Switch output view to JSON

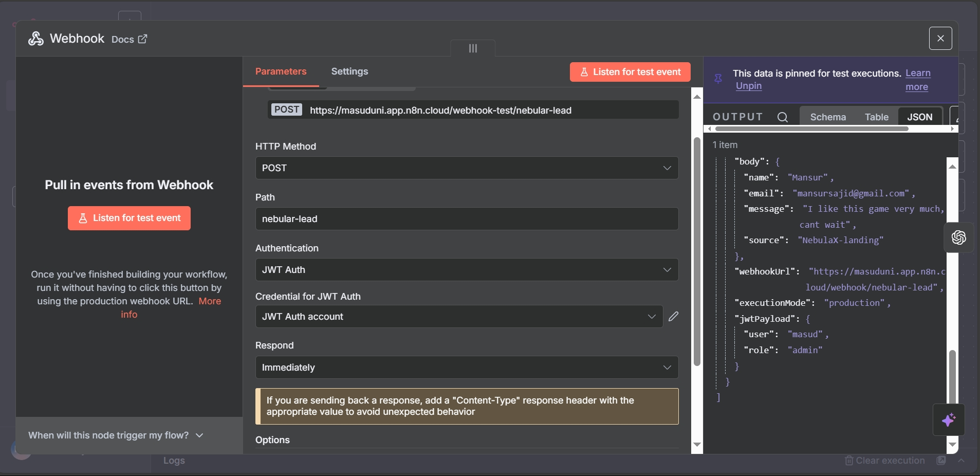(x=919, y=117)
